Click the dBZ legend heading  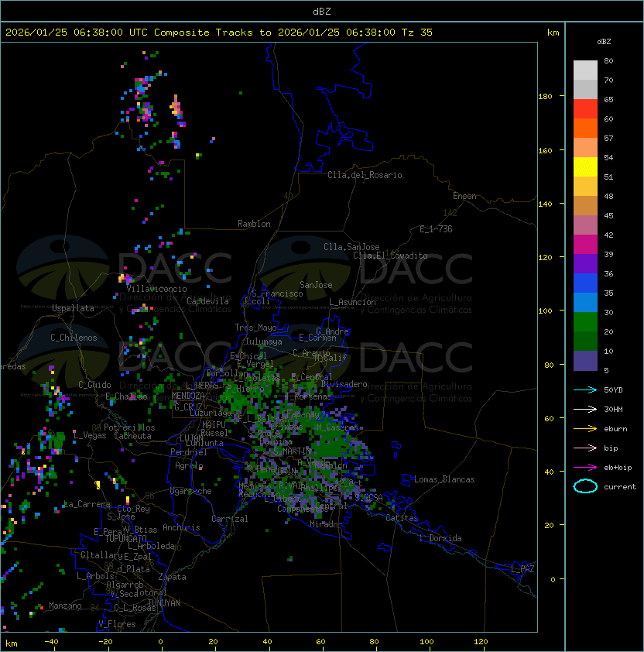tap(604, 42)
